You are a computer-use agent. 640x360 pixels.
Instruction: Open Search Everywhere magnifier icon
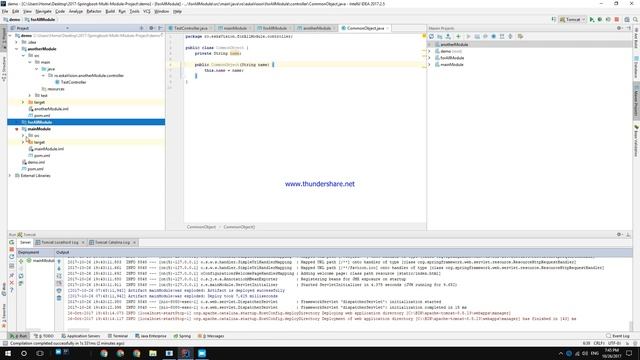click(x=635, y=19)
